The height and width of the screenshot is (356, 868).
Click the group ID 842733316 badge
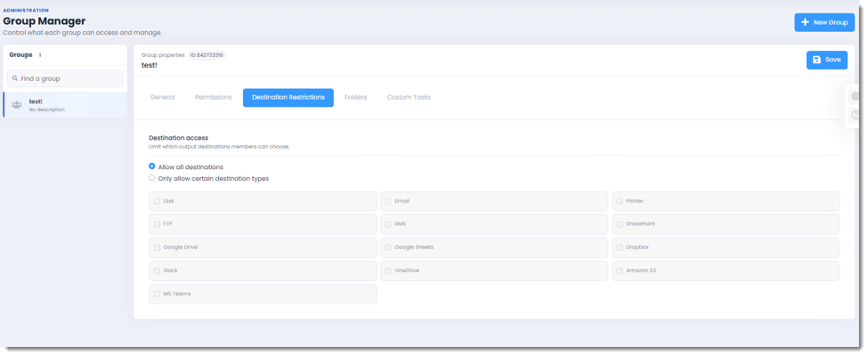pyautogui.click(x=207, y=55)
